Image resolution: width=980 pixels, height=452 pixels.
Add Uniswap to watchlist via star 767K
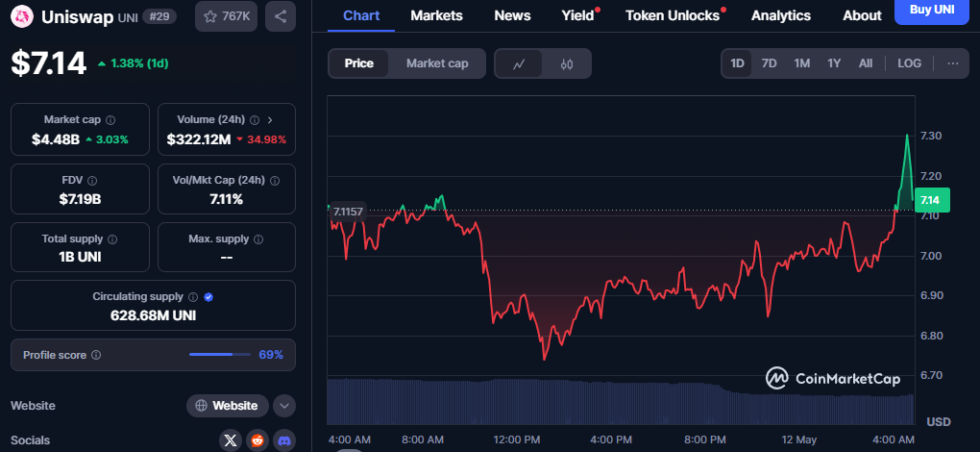tap(226, 16)
